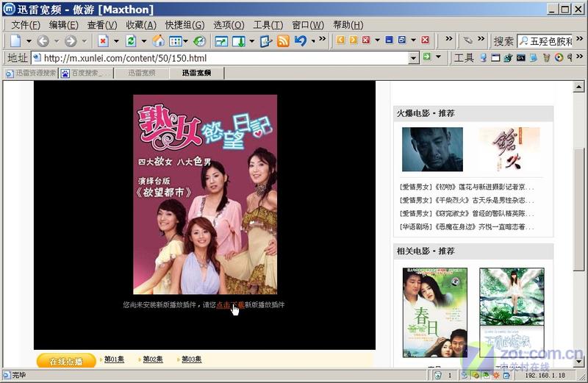
Task: Close all tabs with rightmost red X icon
Action: pos(425,40)
